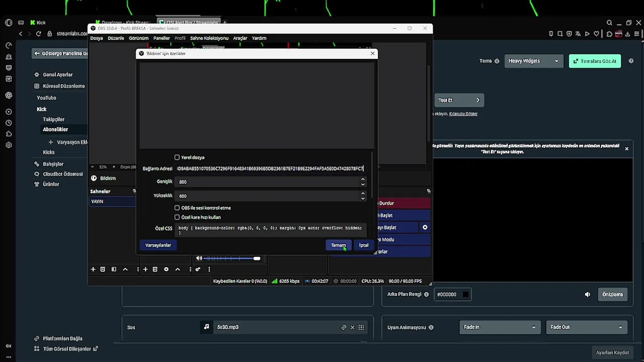Click the Bağlantı Adresi URL field
Viewport: 644px width, 362px height.
[x=270, y=168]
